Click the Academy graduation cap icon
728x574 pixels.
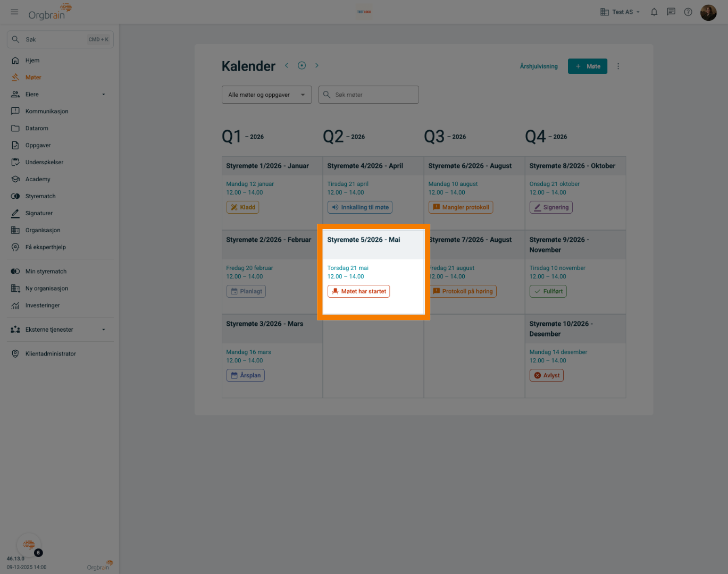point(15,180)
